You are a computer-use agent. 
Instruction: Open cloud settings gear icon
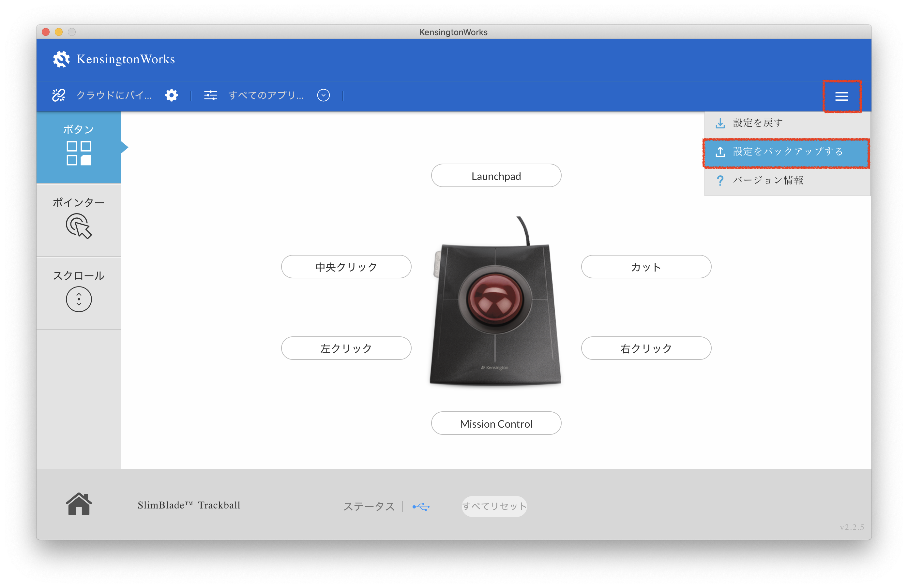pos(171,95)
